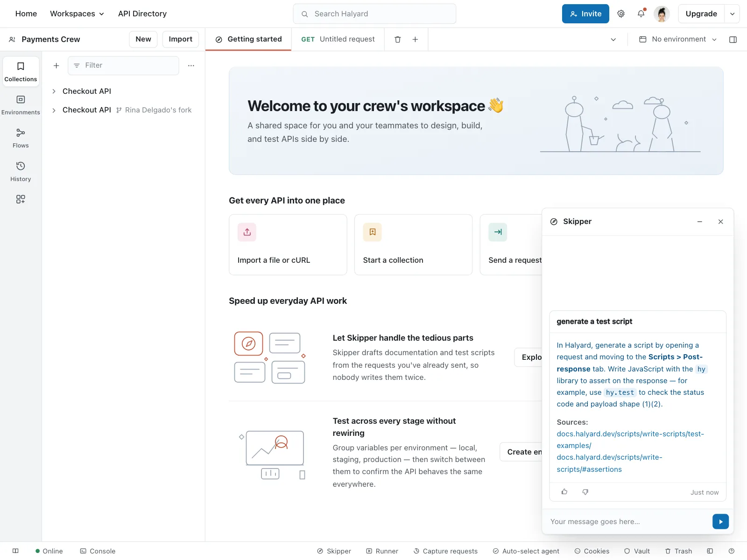The width and height of the screenshot is (747, 560).
Task: Toggle Auto-select agent in status bar
Action: (526, 551)
